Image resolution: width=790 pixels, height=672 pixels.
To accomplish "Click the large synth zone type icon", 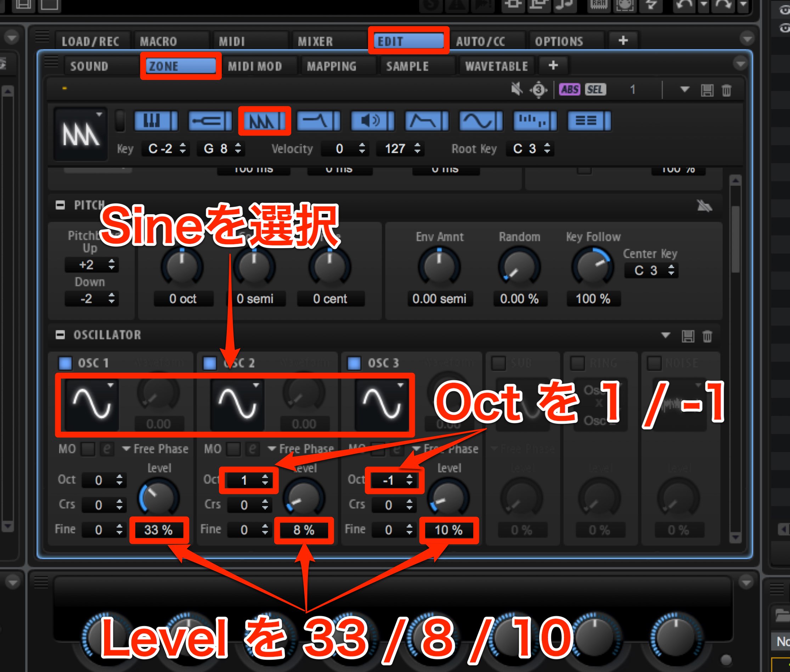I will (81, 134).
